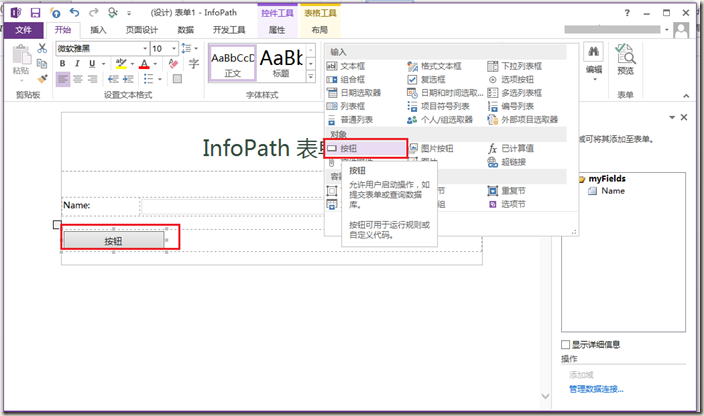Open highlight color dropdown arrow
704x416 pixels.
click(x=132, y=64)
